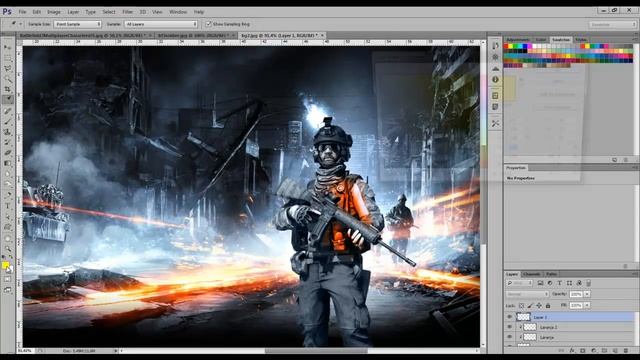
Task: Select the Gradient tool
Action: point(7,163)
